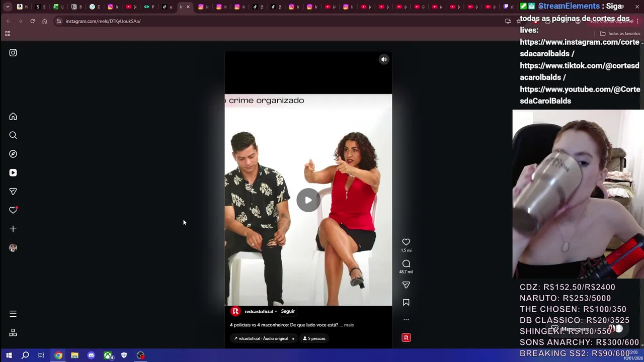
Task: Reload the page in Chrome
Action: (x=32, y=21)
